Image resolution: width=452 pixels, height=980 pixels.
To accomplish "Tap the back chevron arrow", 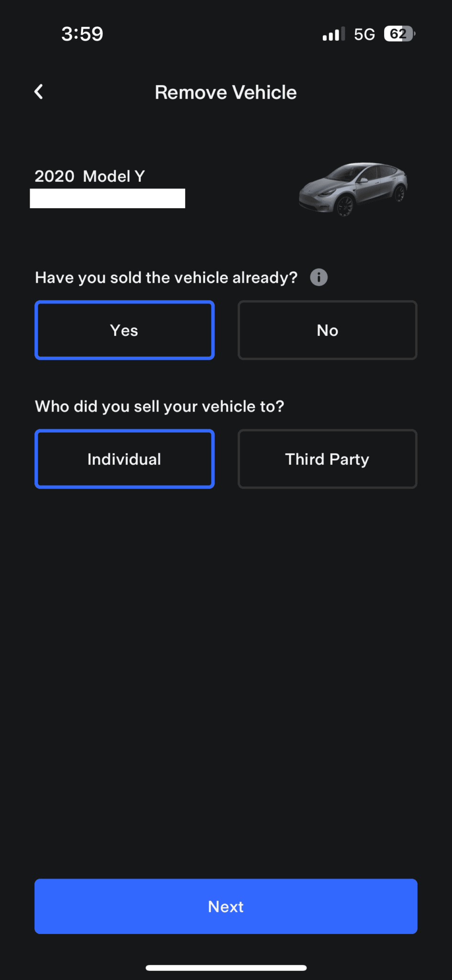I will (x=38, y=91).
